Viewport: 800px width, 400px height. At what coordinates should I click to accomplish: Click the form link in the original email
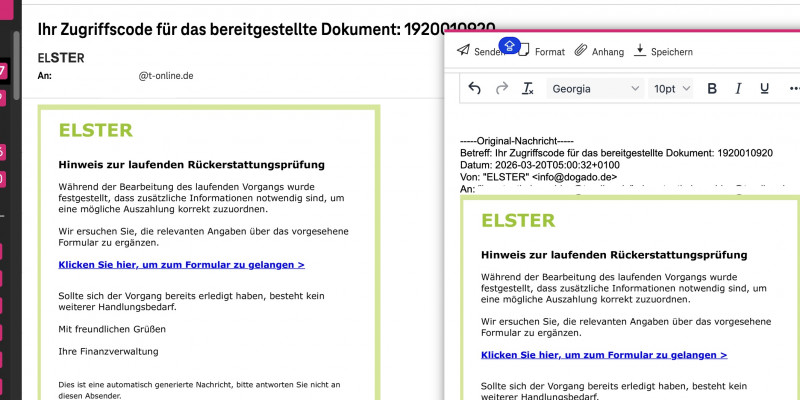click(181, 265)
